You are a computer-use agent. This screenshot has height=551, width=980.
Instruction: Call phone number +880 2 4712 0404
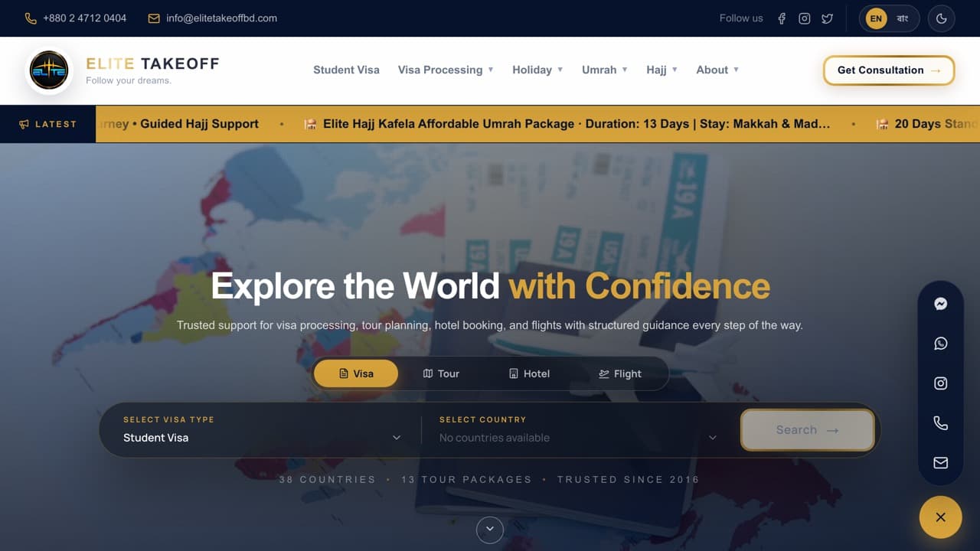75,18
